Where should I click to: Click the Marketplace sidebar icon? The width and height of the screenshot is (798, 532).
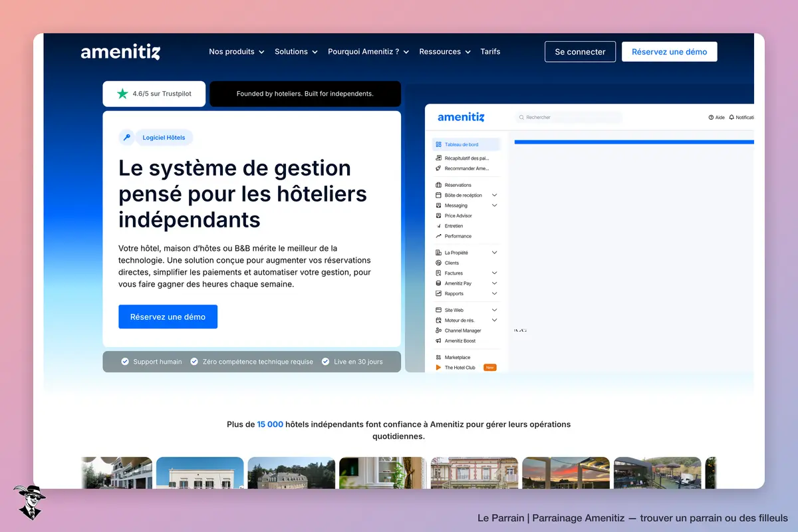coord(438,357)
